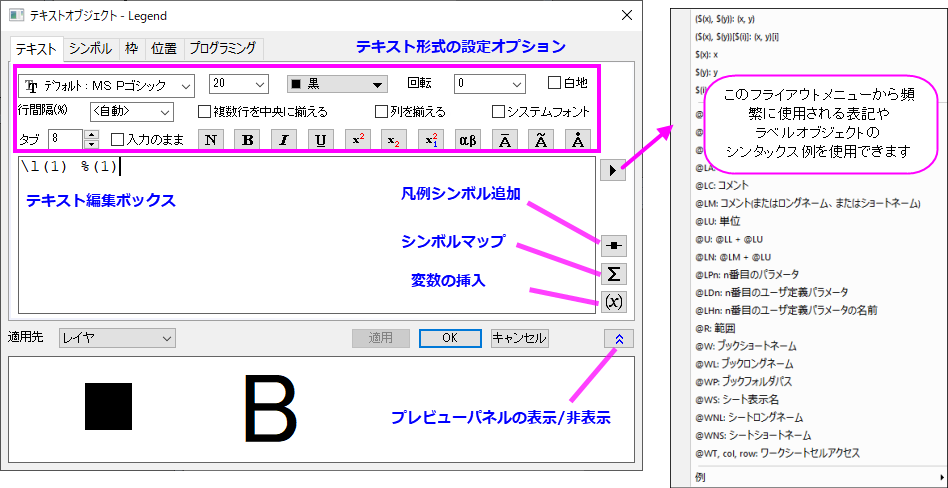Open the 黒 text color dropdown
The height and width of the screenshot is (488, 948).
click(x=337, y=85)
